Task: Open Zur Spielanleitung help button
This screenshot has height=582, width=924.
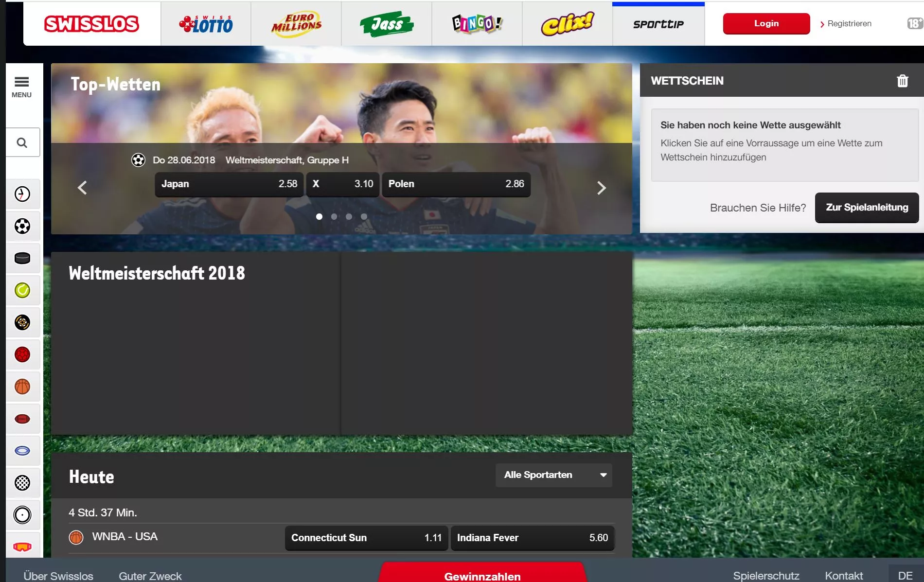Action: pyautogui.click(x=867, y=208)
